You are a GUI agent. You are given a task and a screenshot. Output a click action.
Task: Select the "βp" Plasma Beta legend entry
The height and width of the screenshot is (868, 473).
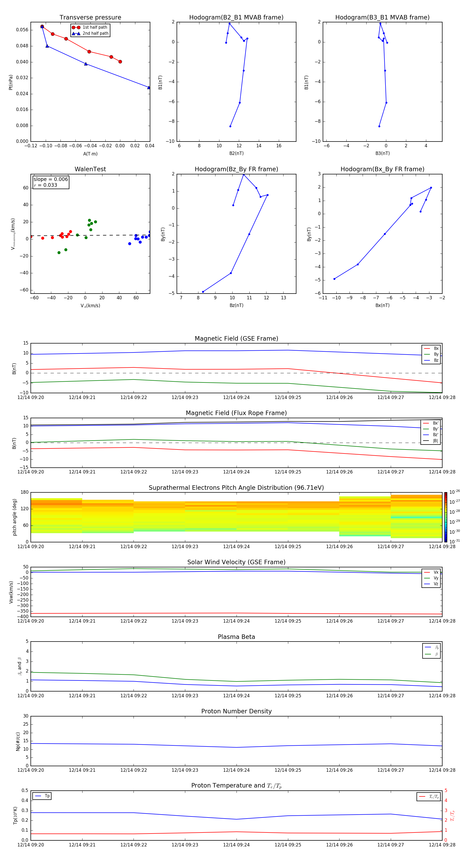pos(432,647)
